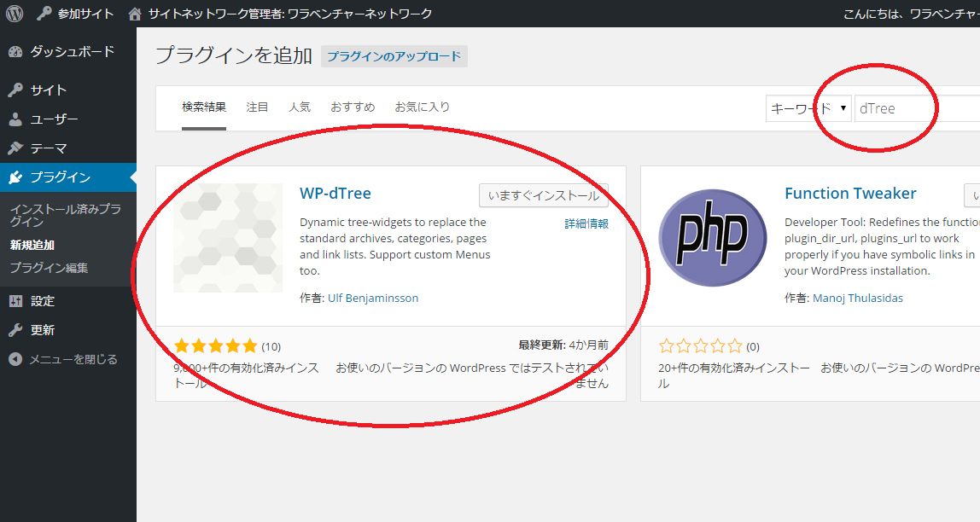
Task: Click Function Tweaker empty star rating
Action: pos(701,346)
